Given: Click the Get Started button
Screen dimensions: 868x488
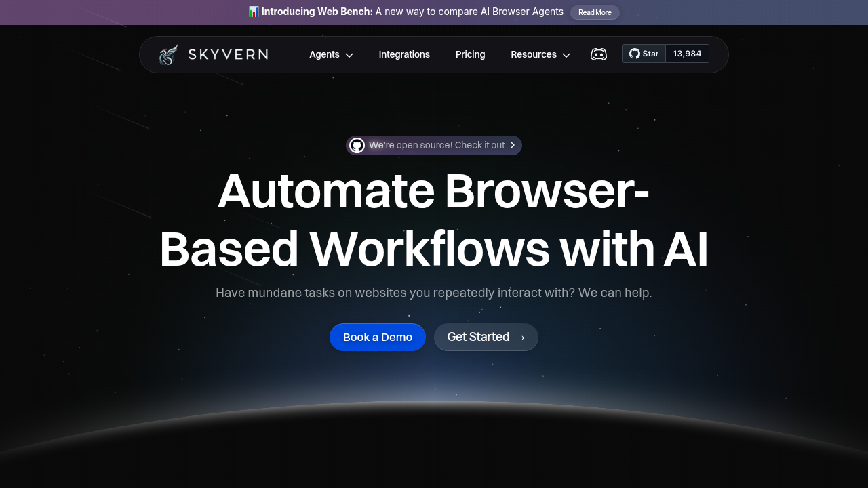Looking at the screenshot, I should tap(486, 337).
